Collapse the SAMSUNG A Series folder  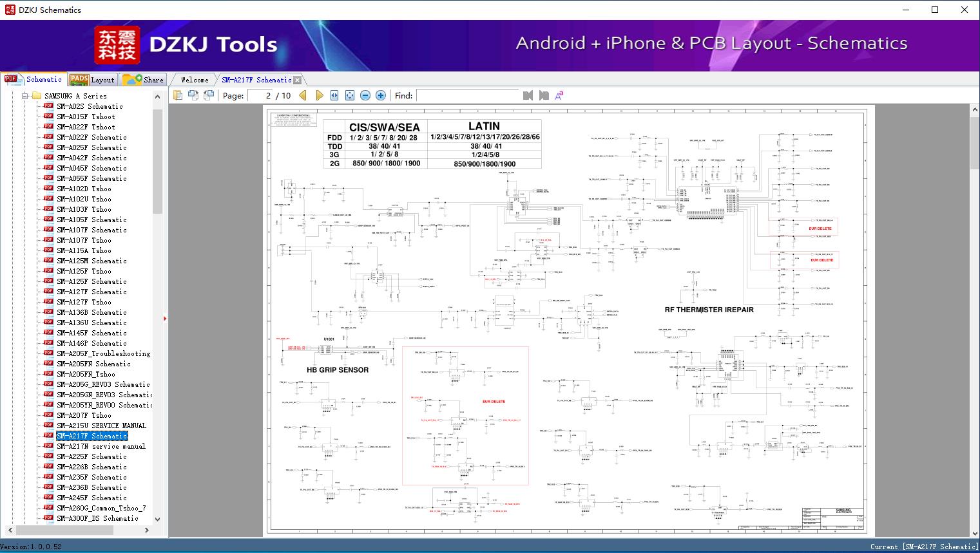click(25, 96)
